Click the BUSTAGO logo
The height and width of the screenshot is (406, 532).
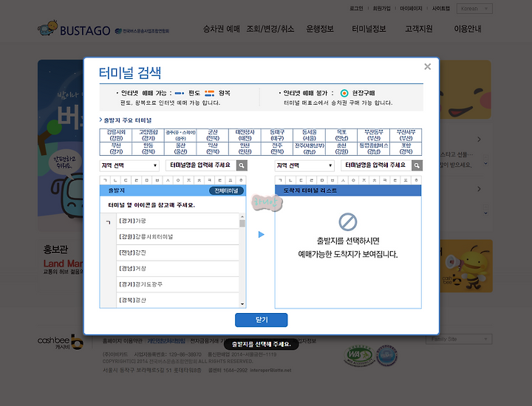[74, 29]
